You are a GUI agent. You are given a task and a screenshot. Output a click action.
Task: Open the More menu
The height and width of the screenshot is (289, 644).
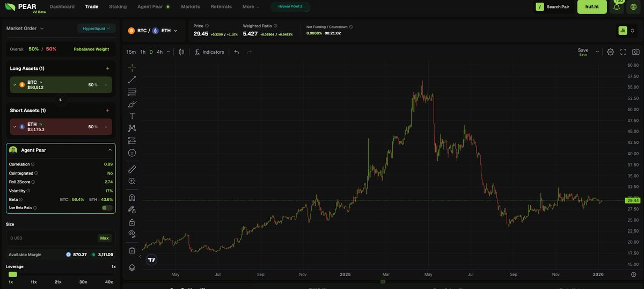tap(251, 7)
